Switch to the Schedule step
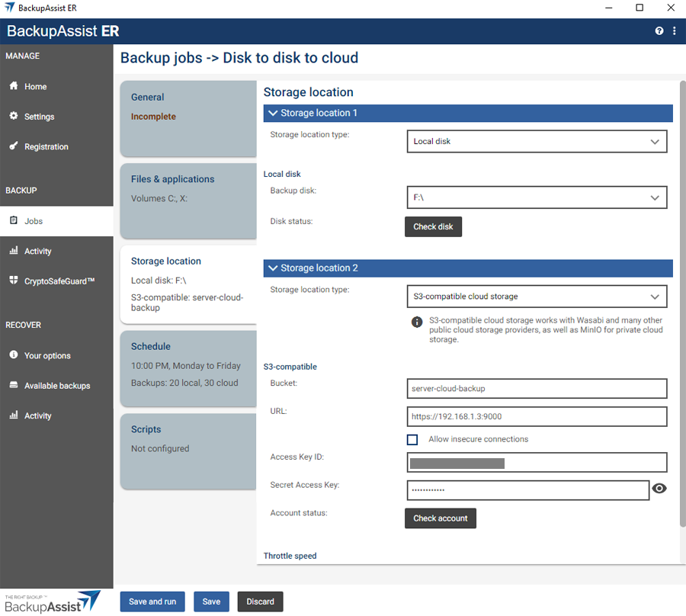The height and width of the screenshot is (616, 686). point(188,368)
